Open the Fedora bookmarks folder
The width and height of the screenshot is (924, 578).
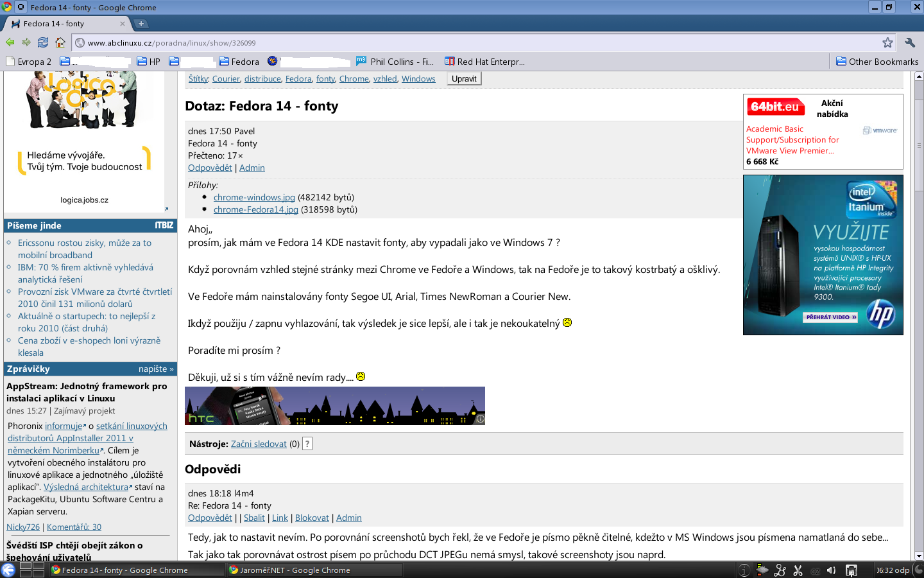tap(239, 62)
